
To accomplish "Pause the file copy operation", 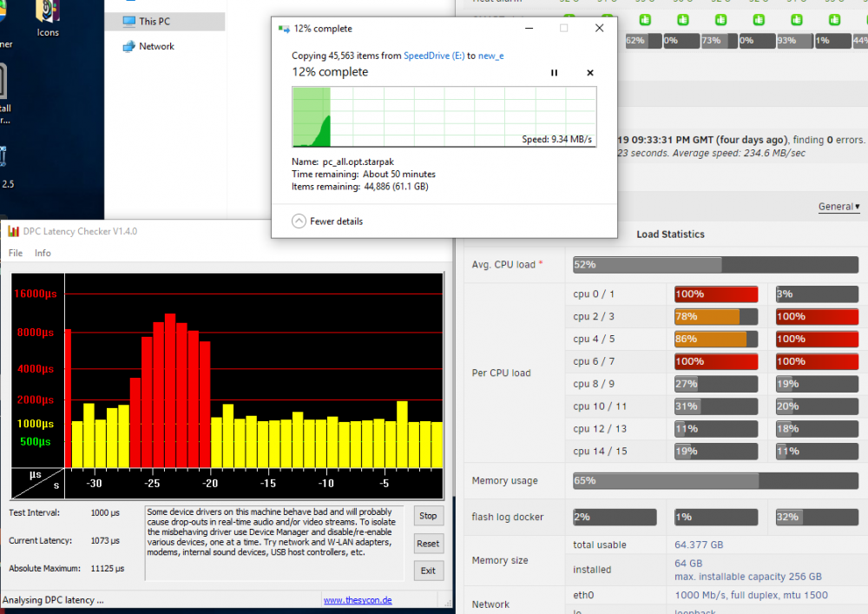I will pyautogui.click(x=554, y=73).
